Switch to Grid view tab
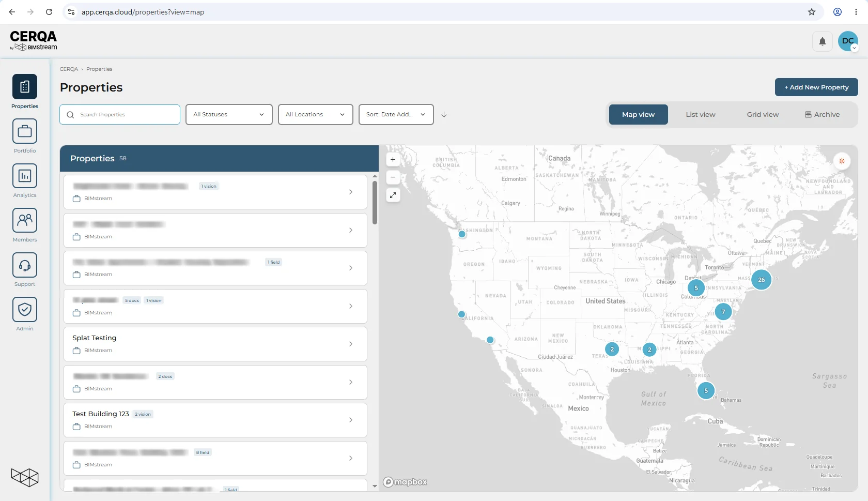The width and height of the screenshot is (868, 501). [x=763, y=115]
